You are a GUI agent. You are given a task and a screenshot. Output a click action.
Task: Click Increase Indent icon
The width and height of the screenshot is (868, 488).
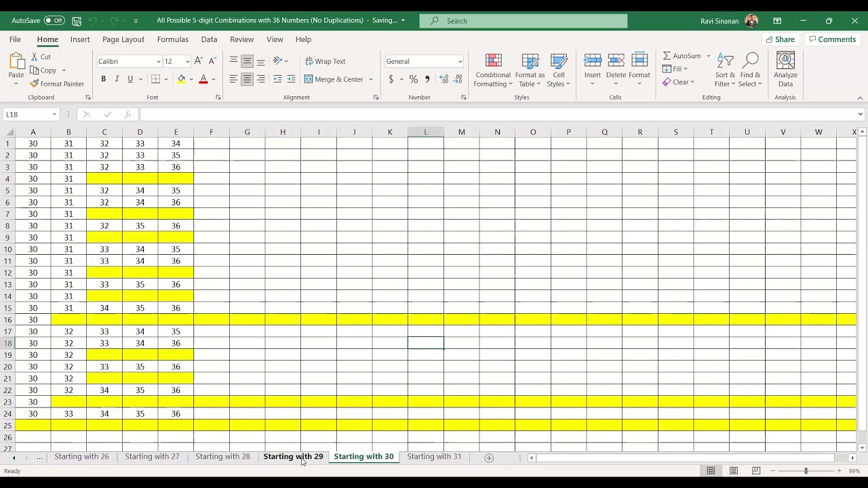pyautogui.click(x=291, y=79)
